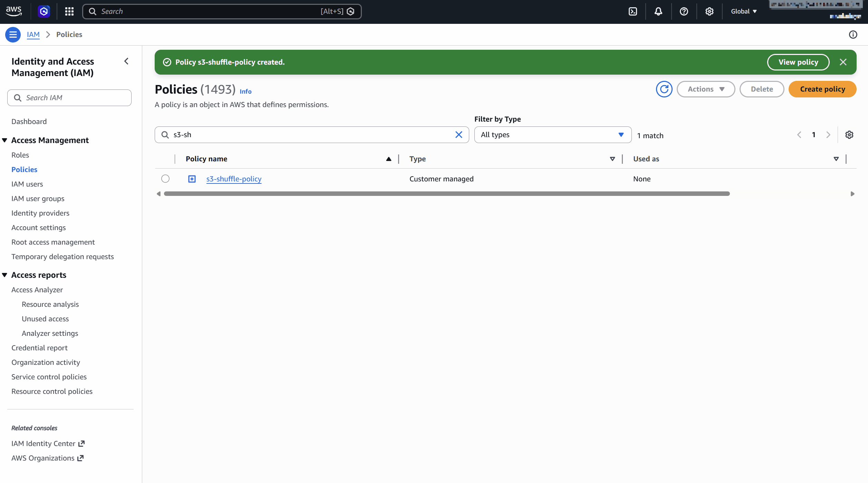Screen dimensions: 868x483
Task: Open Service control policies
Action: (49, 377)
